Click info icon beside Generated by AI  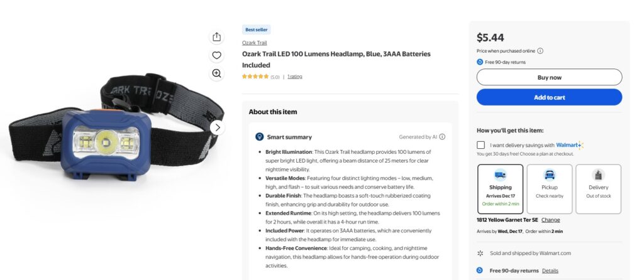coord(442,137)
